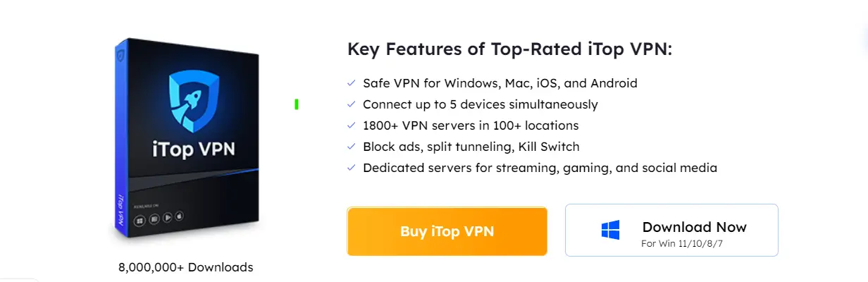
Task: Click the Safe VPN for Windows, Mac text
Action: click(x=500, y=83)
